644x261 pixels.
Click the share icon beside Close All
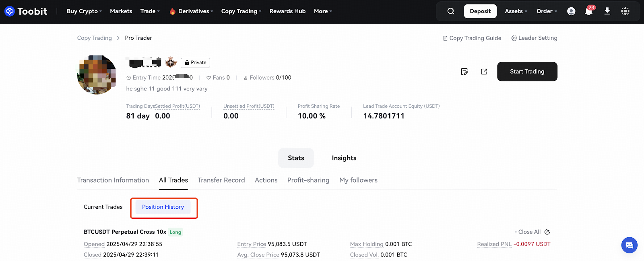[x=547, y=232]
